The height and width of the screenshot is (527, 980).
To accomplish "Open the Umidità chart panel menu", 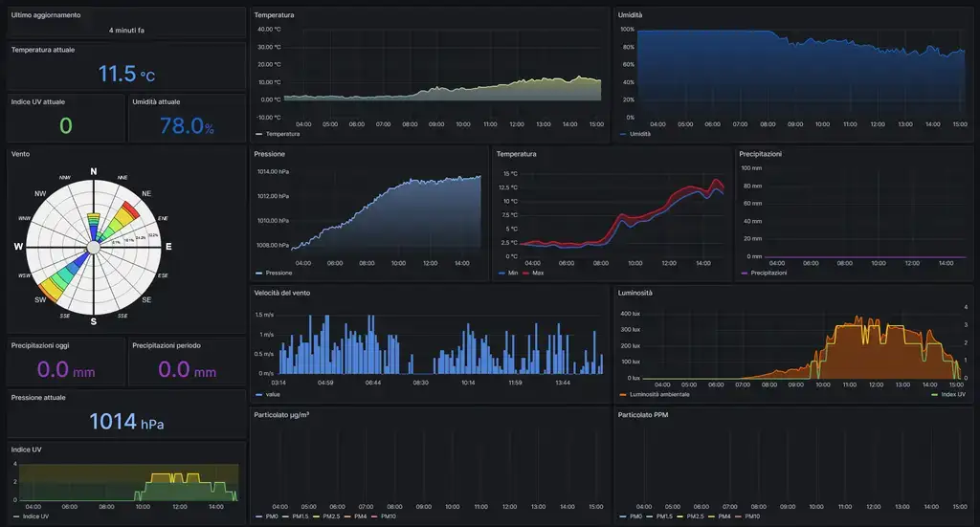I will point(631,15).
